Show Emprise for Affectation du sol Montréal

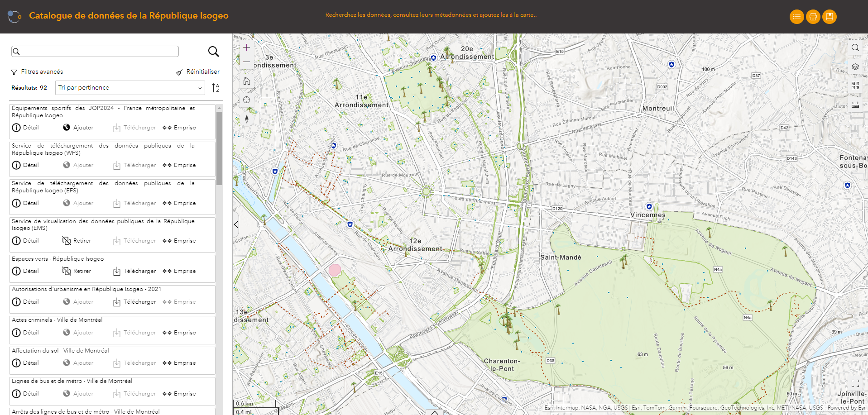(179, 363)
